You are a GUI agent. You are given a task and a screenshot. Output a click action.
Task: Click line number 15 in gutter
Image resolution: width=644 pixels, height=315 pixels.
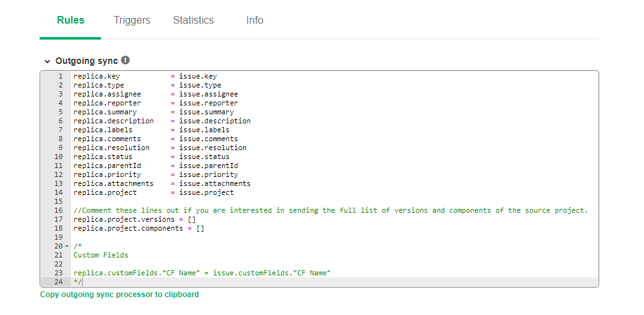pyautogui.click(x=59, y=201)
